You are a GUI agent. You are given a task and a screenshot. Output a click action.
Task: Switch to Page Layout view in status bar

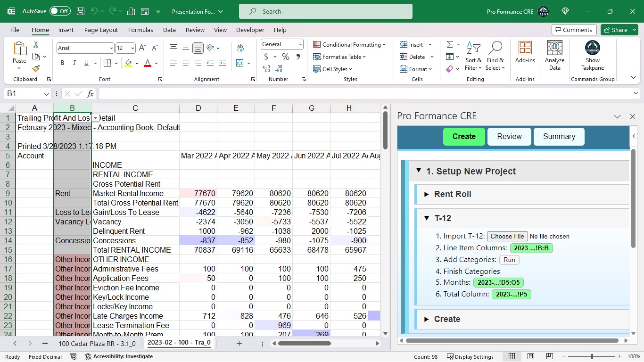pos(531,356)
